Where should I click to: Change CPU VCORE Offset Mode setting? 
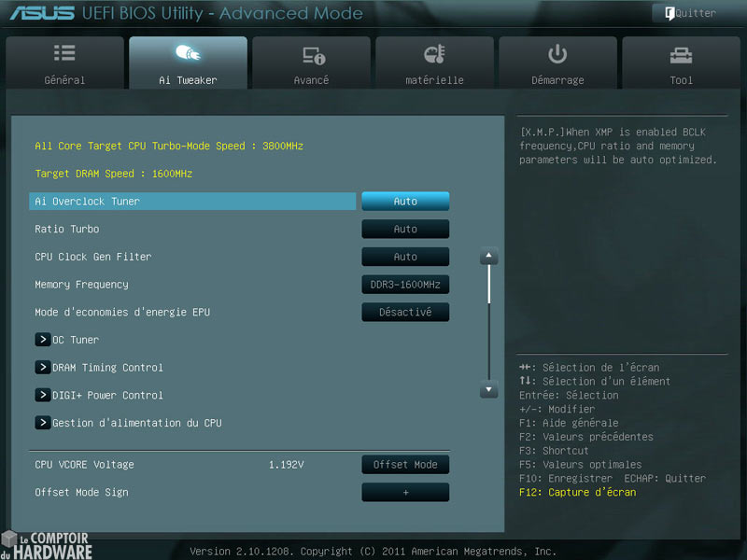coord(405,464)
